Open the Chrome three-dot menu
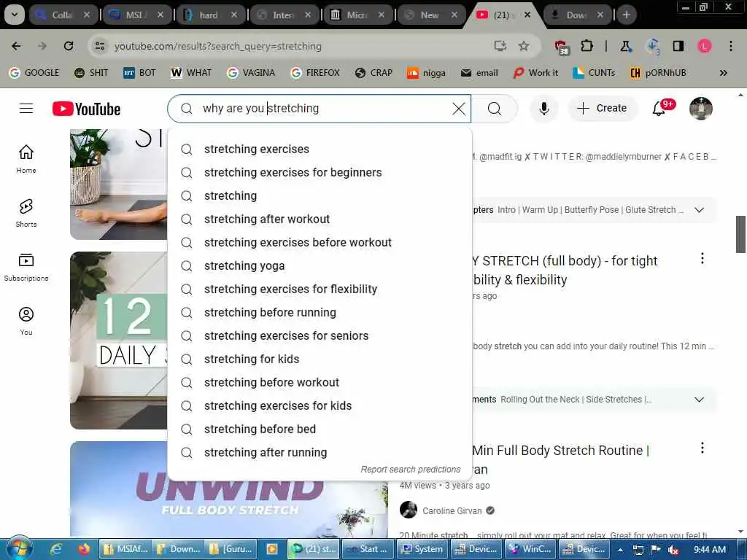747x560 pixels. (731, 46)
